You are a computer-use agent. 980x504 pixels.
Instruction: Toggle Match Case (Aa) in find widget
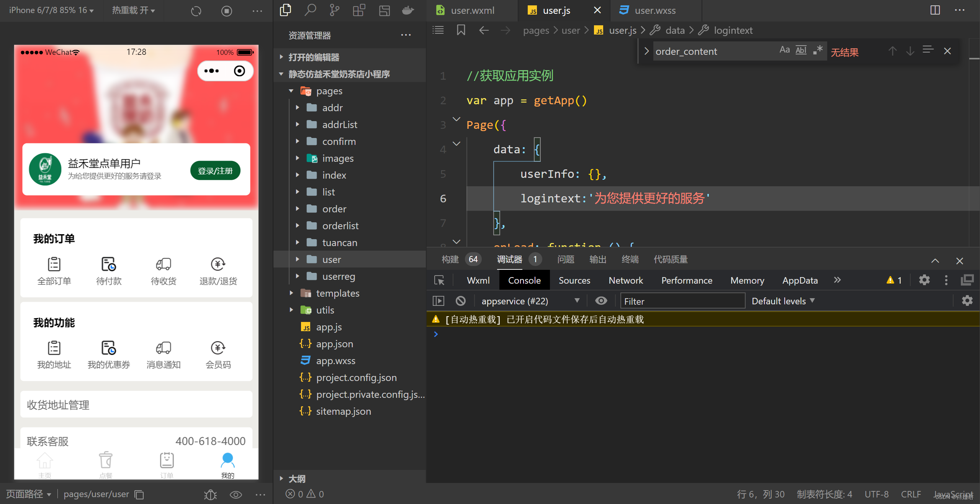[x=784, y=50]
